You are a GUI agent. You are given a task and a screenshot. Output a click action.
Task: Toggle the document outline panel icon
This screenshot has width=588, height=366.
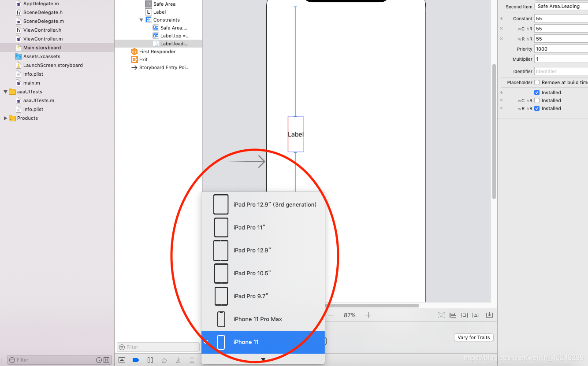[x=122, y=360]
